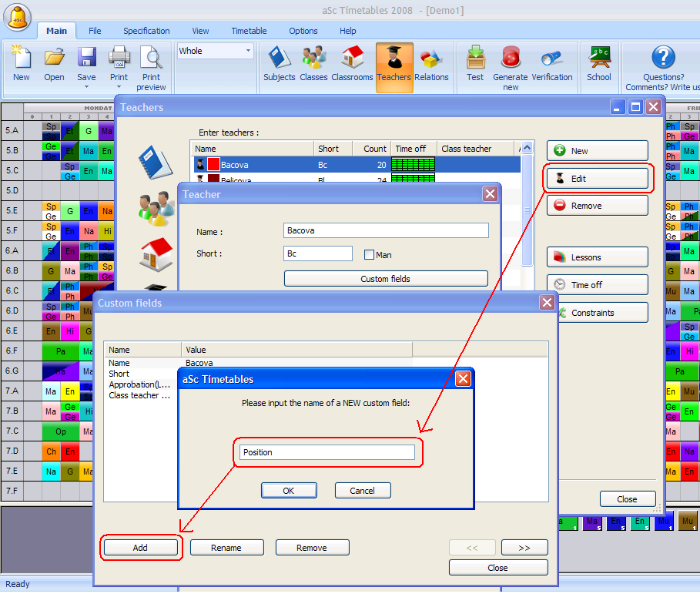The image size is (700, 594).
Task: Click the custom field name input box
Action: point(327,452)
